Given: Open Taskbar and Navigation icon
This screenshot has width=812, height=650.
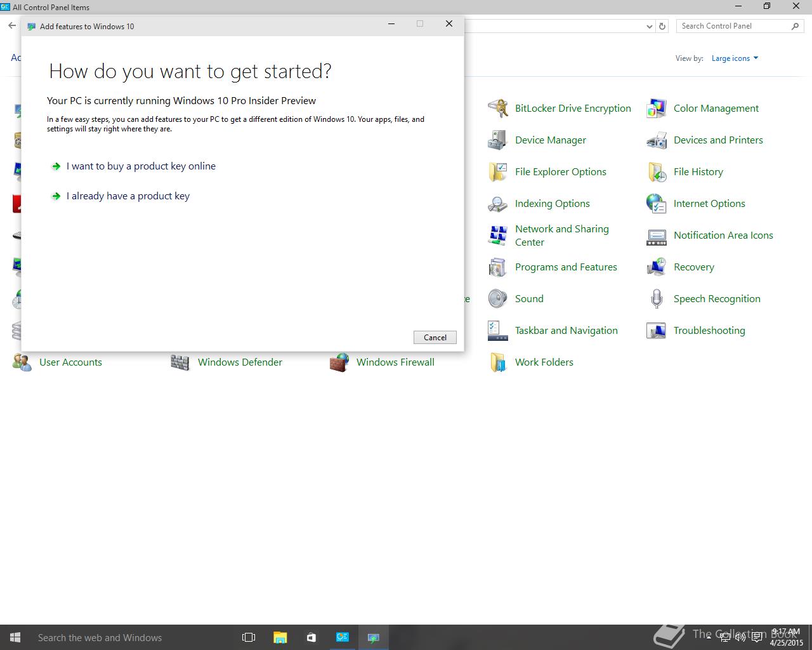Looking at the screenshot, I should click(498, 331).
